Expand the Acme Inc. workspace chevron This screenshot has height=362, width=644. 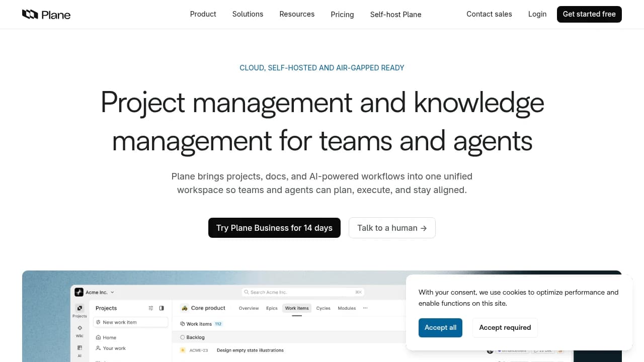point(112,292)
